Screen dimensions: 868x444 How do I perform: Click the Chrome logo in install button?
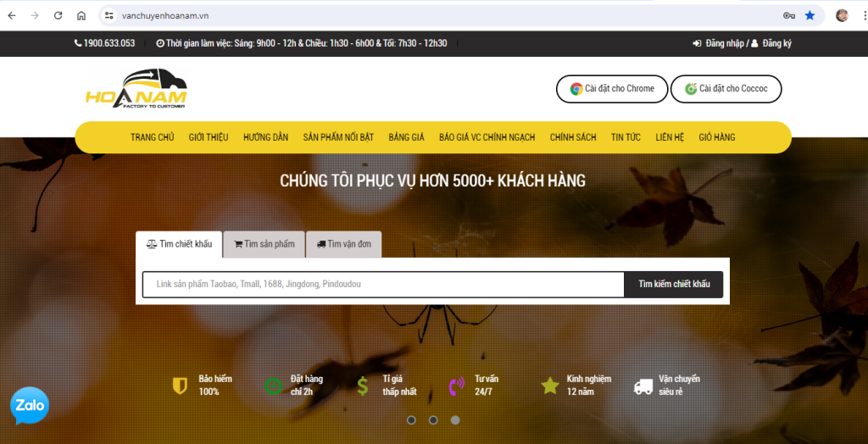point(576,89)
